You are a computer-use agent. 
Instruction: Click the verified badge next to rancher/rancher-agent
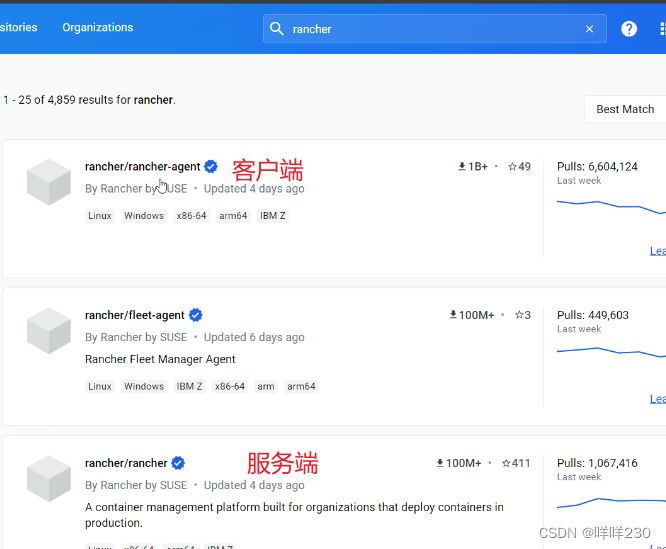pyautogui.click(x=211, y=166)
